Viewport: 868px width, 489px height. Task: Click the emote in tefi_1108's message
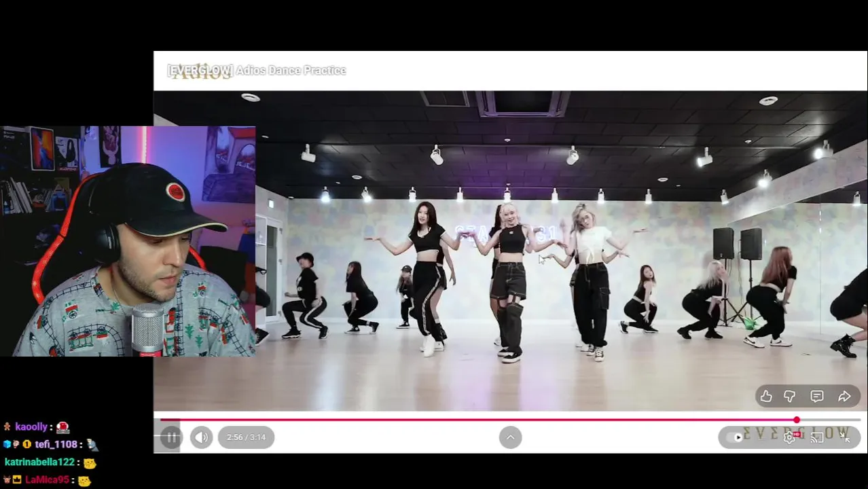92,445
